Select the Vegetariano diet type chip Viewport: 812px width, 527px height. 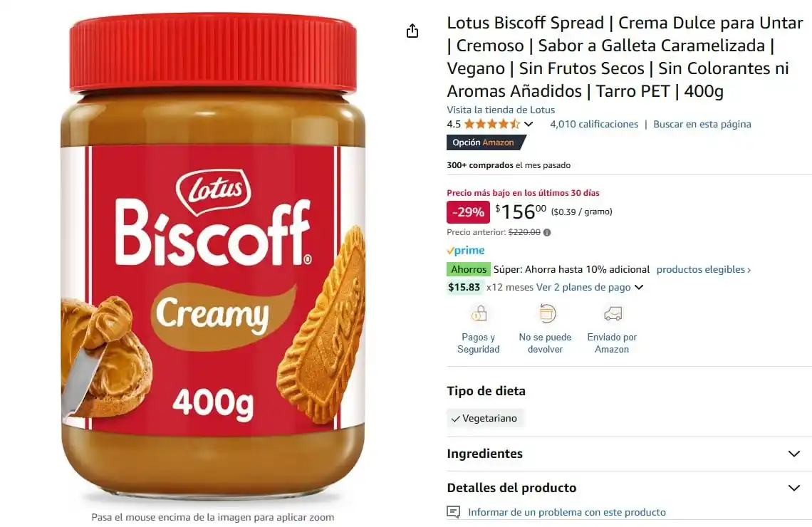(x=485, y=418)
